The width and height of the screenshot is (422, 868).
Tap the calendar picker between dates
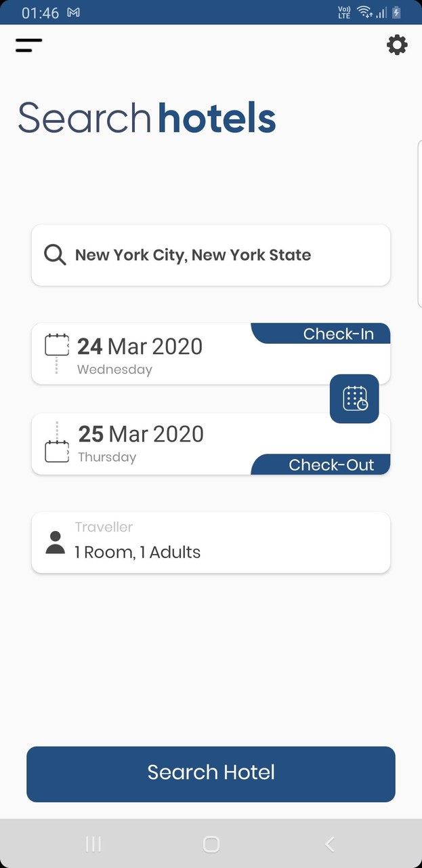(354, 399)
